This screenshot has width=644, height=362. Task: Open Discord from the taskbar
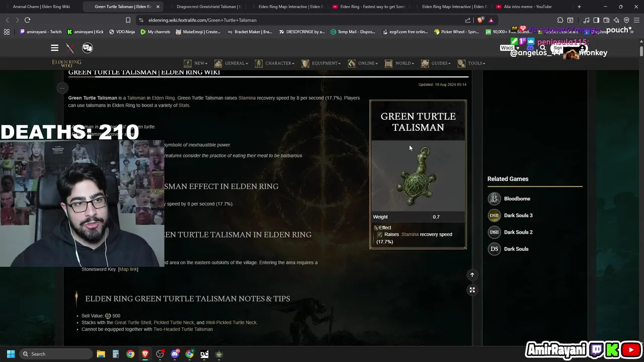(x=175, y=354)
